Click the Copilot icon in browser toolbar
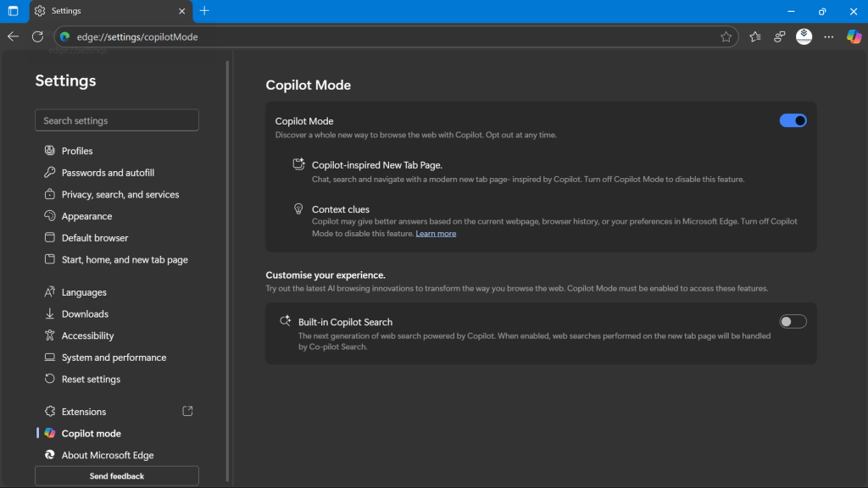 tap(854, 36)
